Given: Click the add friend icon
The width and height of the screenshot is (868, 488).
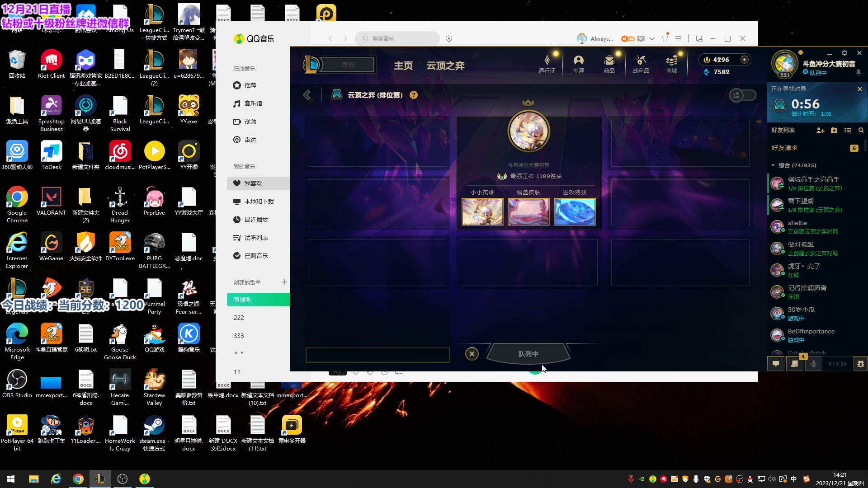Looking at the screenshot, I should point(820,130).
